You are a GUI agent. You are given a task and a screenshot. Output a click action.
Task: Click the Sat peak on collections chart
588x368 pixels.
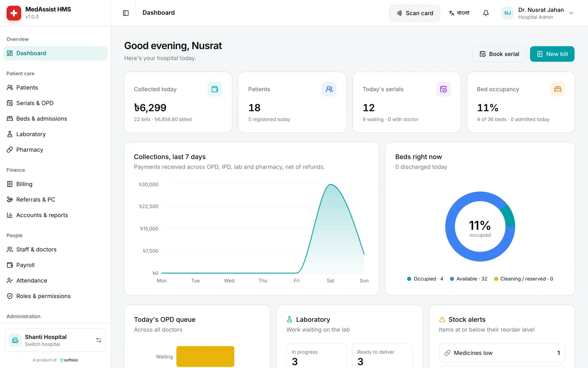pyautogui.click(x=330, y=185)
